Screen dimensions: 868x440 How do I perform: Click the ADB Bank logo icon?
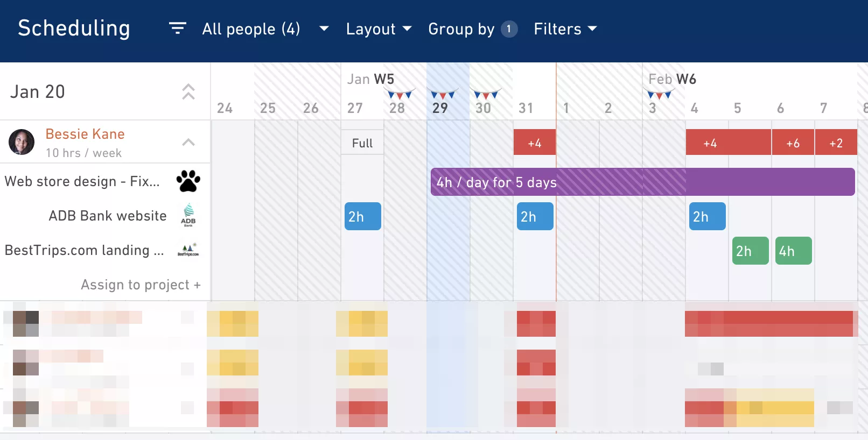point(188,215)
